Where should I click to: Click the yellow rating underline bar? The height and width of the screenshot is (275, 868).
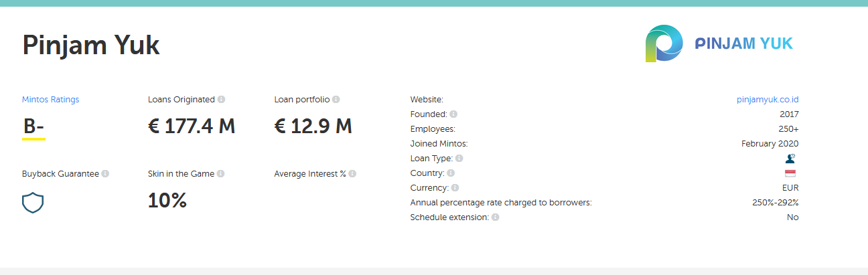pos(33,139)
